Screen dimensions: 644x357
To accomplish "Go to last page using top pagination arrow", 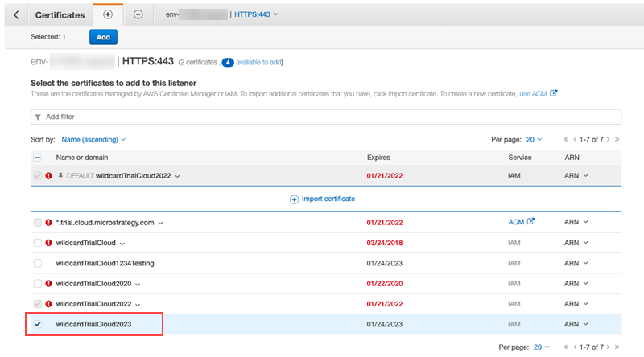I will coord(617,139).
